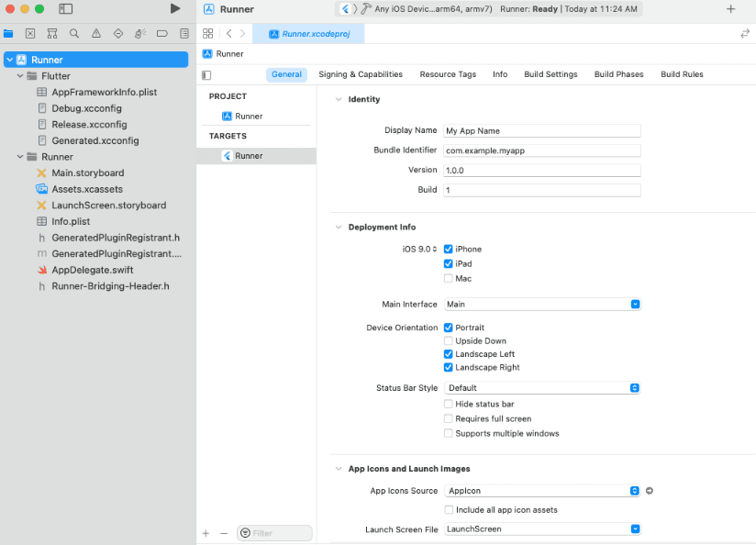This screenshot has width=756, height=545.
Task: Toggle the navigator sidebar panel icon
Action: tap(65, 8)
